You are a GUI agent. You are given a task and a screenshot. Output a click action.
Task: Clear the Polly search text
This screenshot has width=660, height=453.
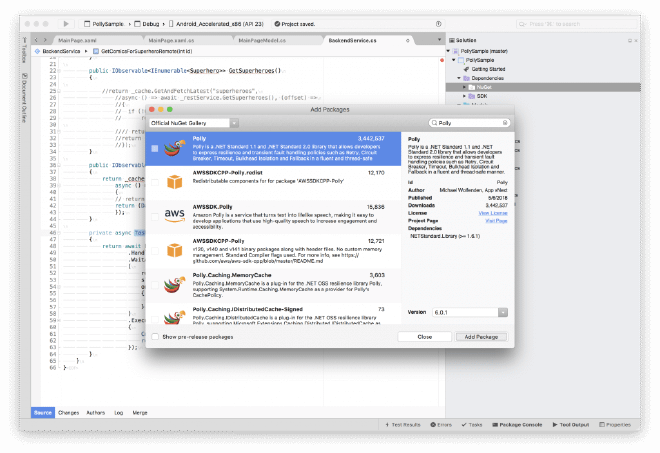point(505,123)
